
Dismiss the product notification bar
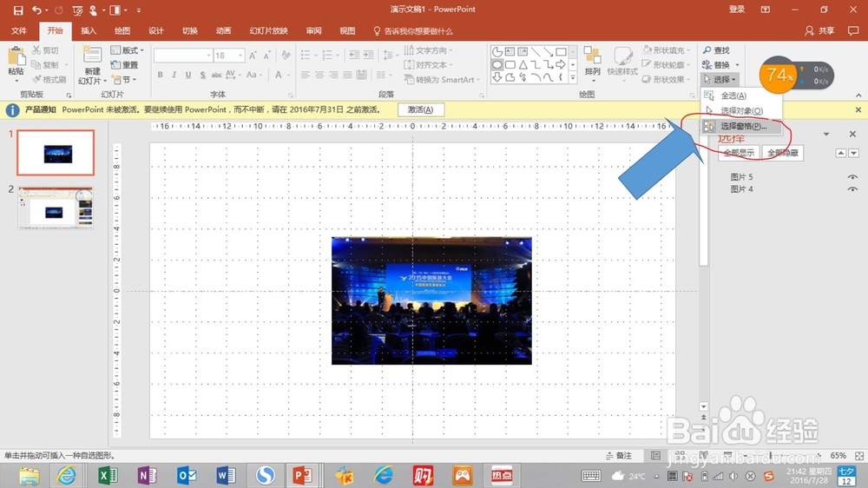[x=858, y=109]
